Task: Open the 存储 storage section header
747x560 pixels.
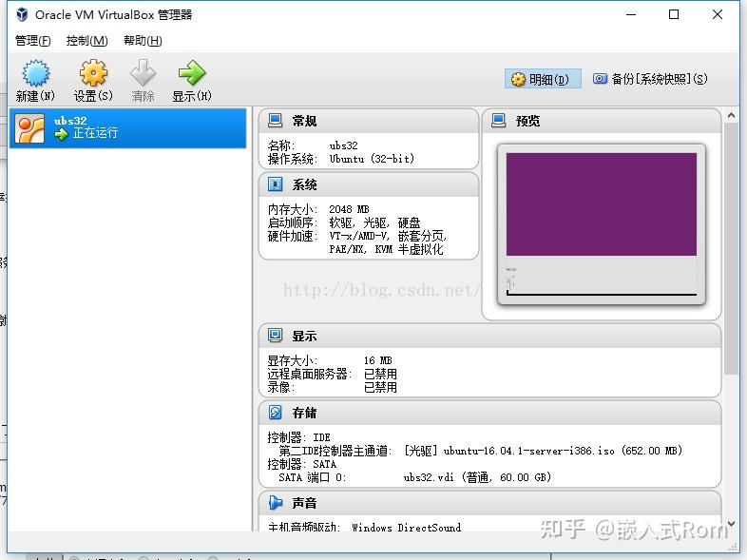Action: 489,413
